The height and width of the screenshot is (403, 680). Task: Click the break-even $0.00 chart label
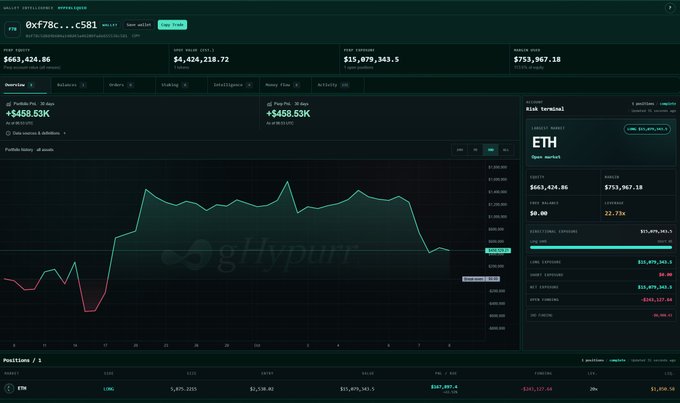click(481, 279)
